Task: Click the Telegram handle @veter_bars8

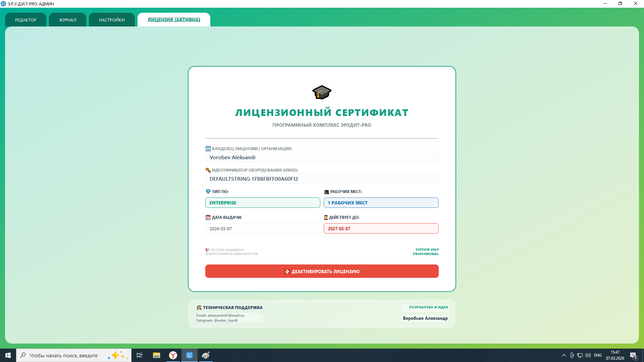Action: click(226, 320)
